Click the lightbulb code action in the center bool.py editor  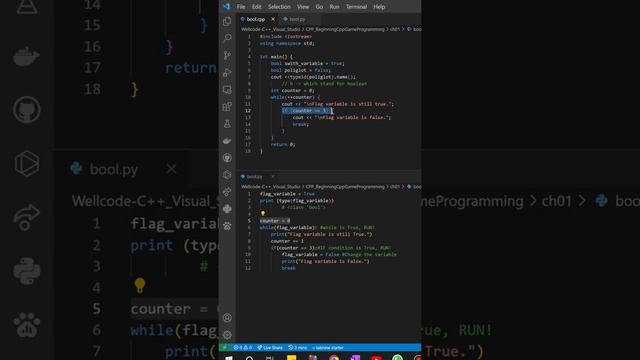pyautogui.click(x=263, y=213)
